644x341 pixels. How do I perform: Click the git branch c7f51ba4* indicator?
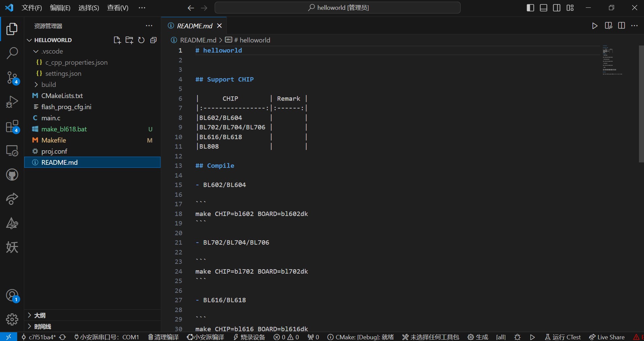pyautogui.click(x=38, y=337)
